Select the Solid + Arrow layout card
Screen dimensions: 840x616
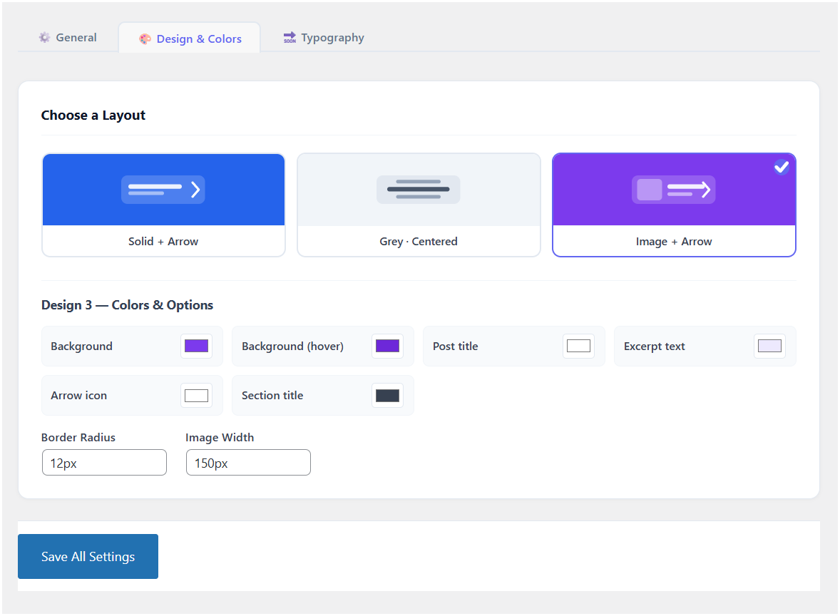tap(163, 205)
